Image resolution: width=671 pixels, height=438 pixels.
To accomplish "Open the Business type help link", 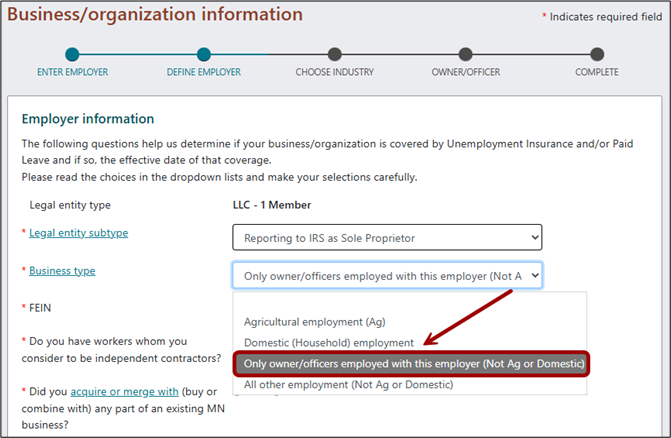I will tap(62, 271).
